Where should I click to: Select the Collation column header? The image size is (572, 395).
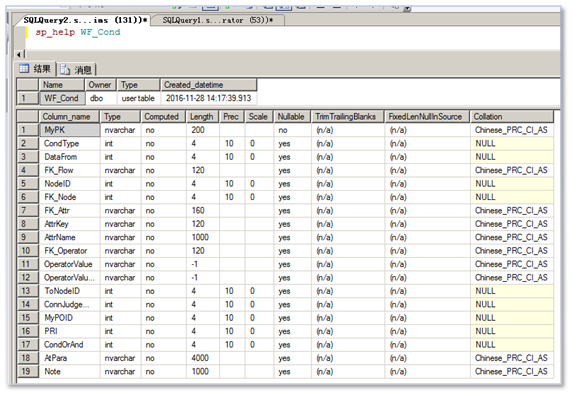(512, 117)
